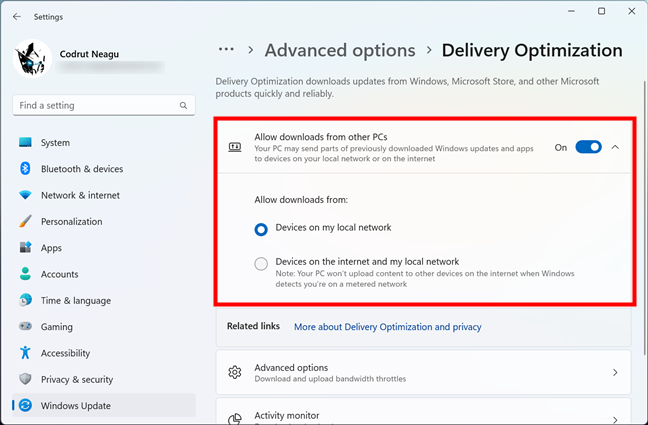
Task: Click the Network wifi icon in sidebar
Action: click(x=25, y=195)
